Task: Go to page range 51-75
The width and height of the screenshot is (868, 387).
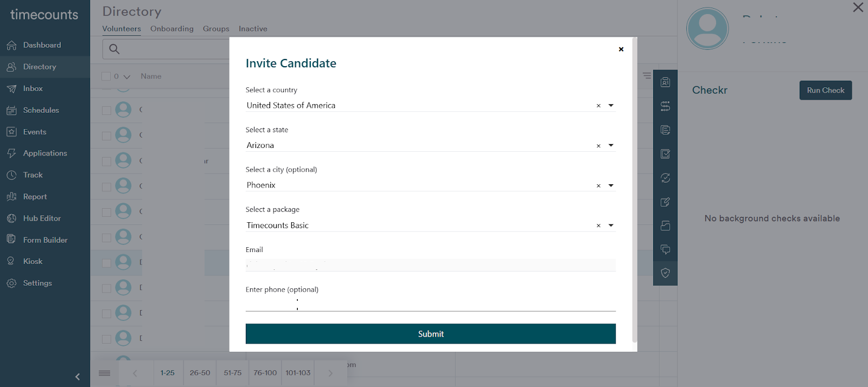Action: pos(233,373)
